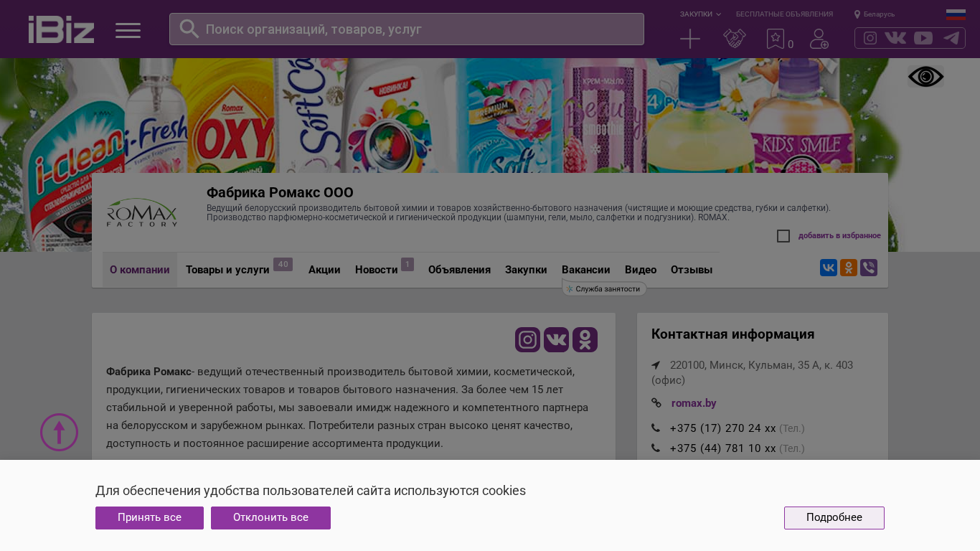The image size is (980, 551).
Task: Click the 'Контактная информация' heading
Action: click(x=732, y=334)
